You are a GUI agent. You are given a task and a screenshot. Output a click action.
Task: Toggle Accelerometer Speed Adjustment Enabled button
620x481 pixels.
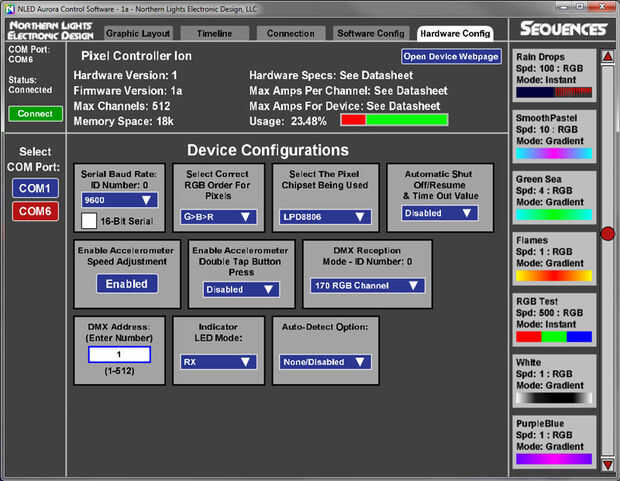127,284
